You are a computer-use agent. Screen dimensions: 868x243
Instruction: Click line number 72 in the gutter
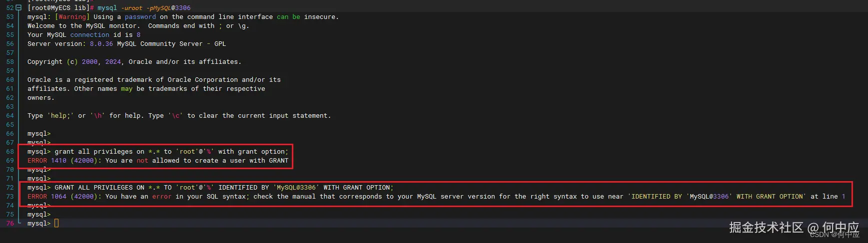click(x=10, y=188)
